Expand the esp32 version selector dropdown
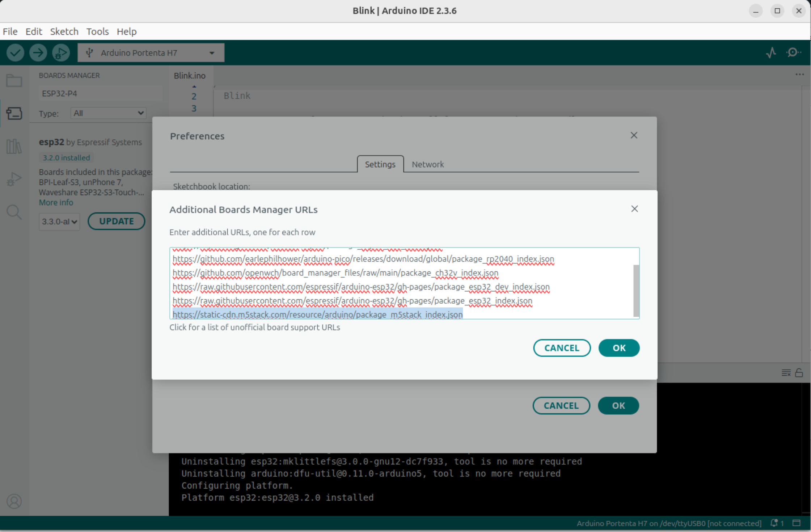The image size is (811, 532). [x=59, y=221]
